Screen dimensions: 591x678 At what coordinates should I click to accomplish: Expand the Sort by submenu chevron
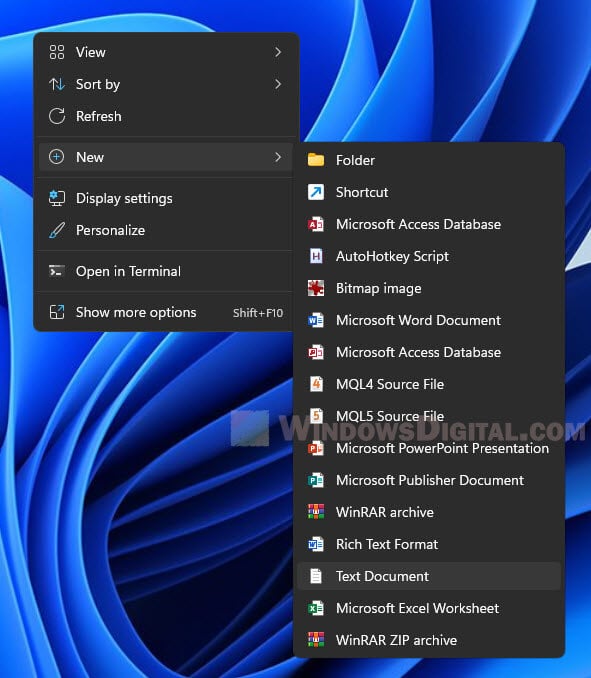point(278,84)
